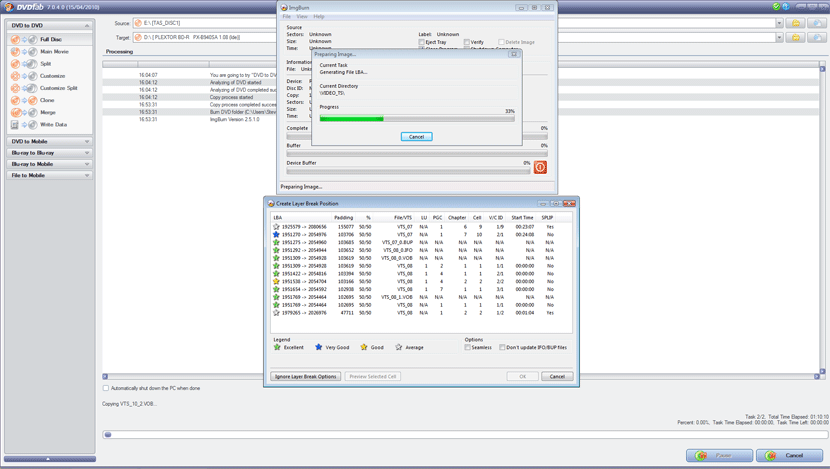
Task: Open the ImgBurn View menu
Action: point(302,17)
